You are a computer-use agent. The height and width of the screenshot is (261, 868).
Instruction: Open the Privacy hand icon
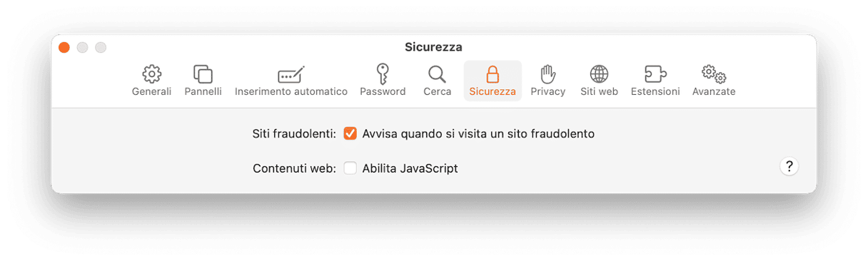click(547, 74)
